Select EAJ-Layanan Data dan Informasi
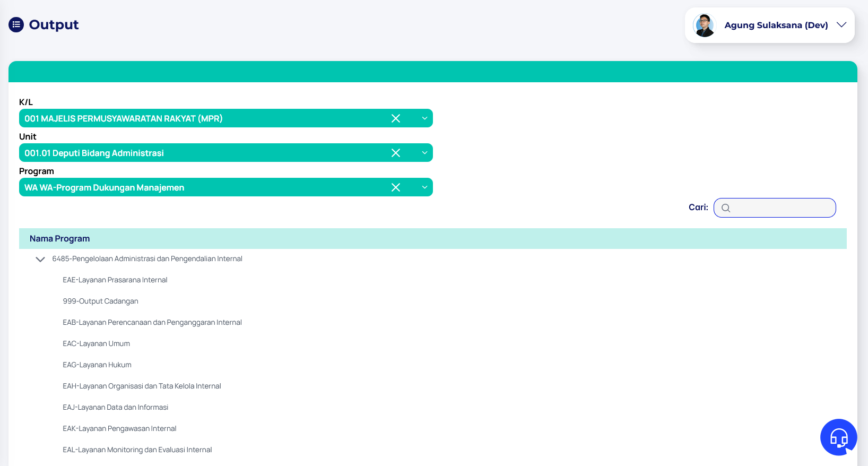Screen dimensions: 868x466 (115, 407)
